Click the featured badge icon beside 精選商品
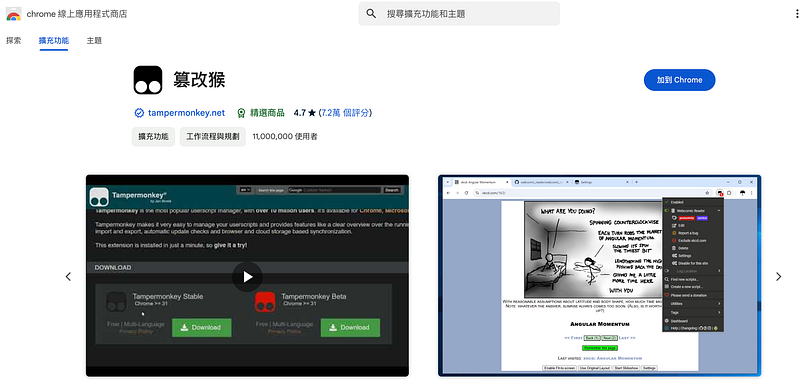 tap(242, 113)
